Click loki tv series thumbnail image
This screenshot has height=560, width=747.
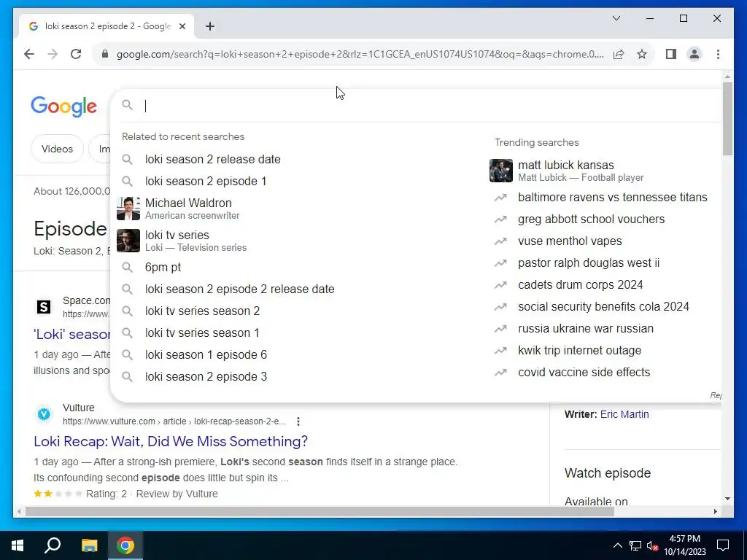click(128, 241)
